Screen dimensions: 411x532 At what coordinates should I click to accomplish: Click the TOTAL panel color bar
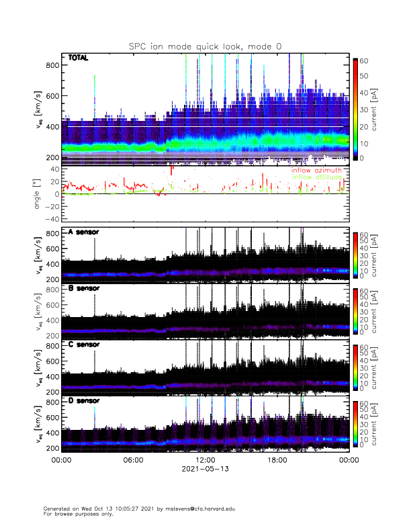[x=357, y=108]
